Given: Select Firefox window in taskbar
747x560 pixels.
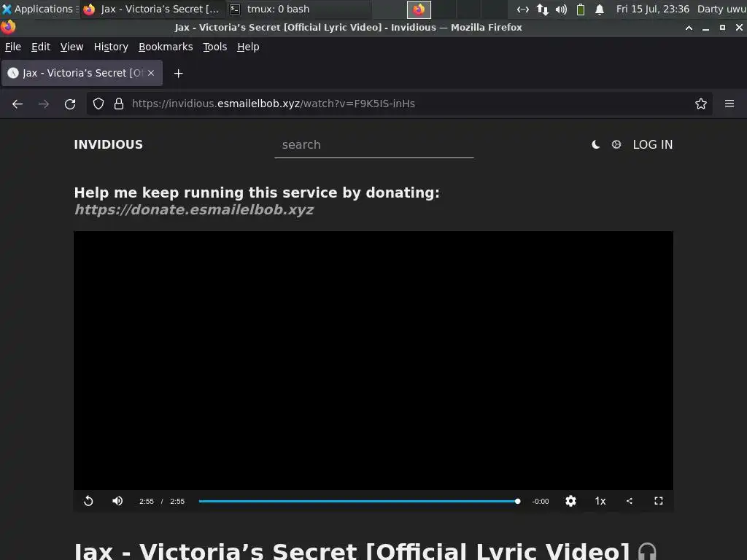Looking at the screenshot, I should pos(152,9).
